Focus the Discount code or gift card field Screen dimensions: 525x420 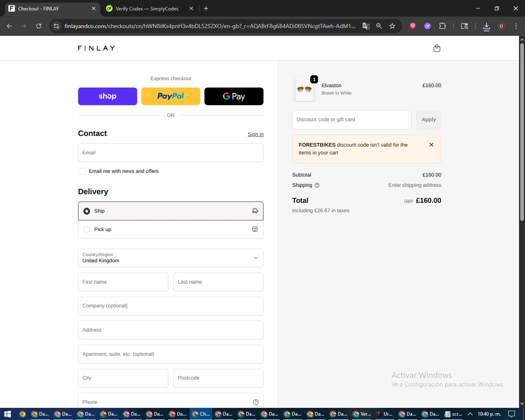click(x=352, y=120)
